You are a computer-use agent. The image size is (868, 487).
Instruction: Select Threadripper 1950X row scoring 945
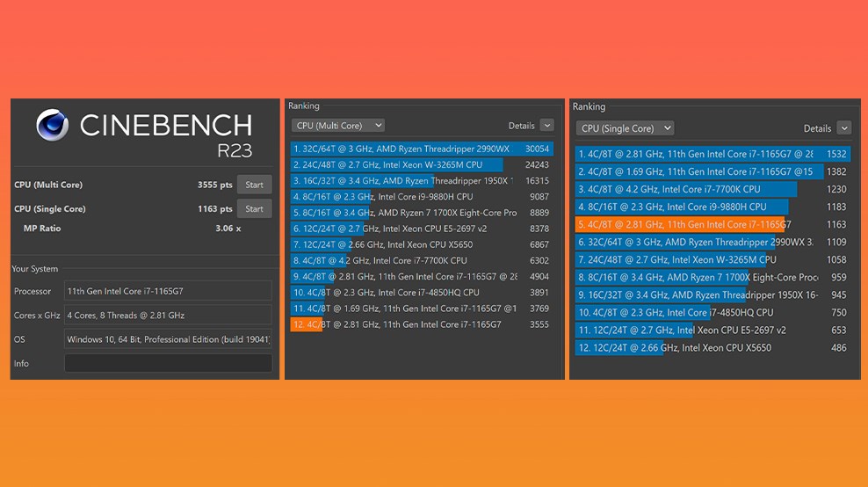point(712,294)
